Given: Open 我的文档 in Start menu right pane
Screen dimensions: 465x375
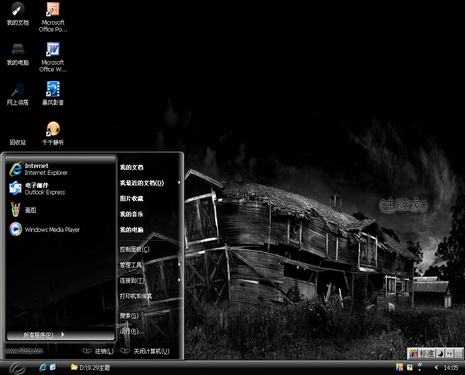Looking at the screenshot, I should pos(132,167).
